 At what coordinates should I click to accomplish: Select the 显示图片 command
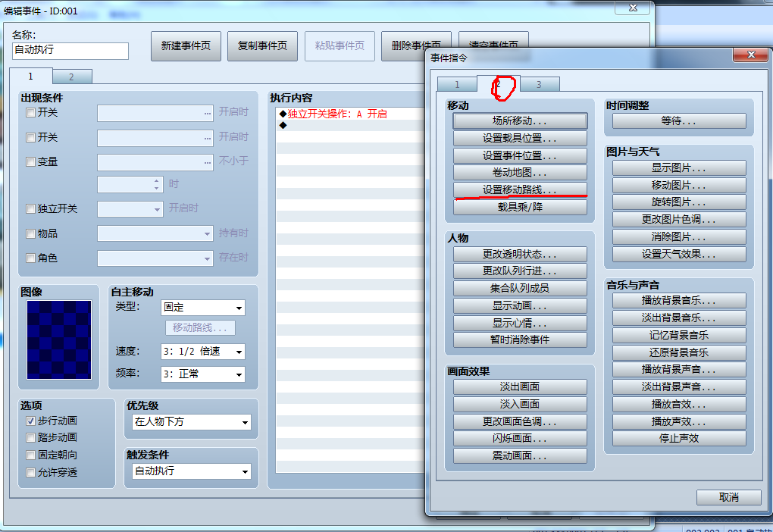(679, 168)
